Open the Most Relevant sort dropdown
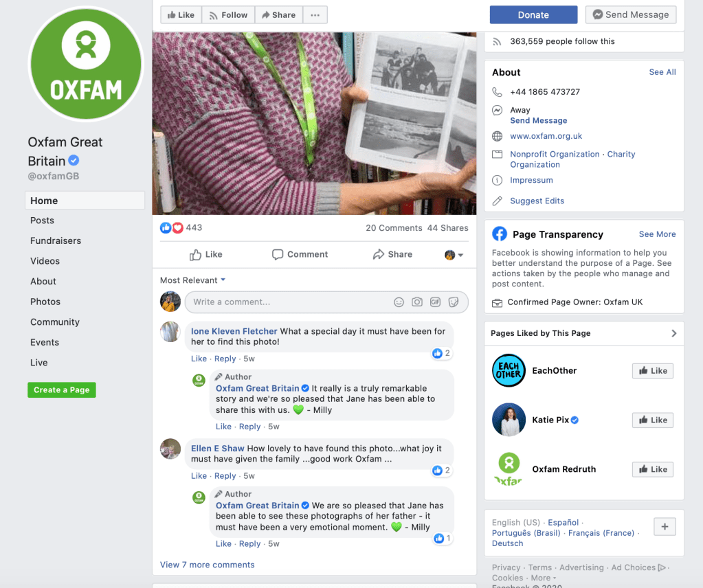 193,280
